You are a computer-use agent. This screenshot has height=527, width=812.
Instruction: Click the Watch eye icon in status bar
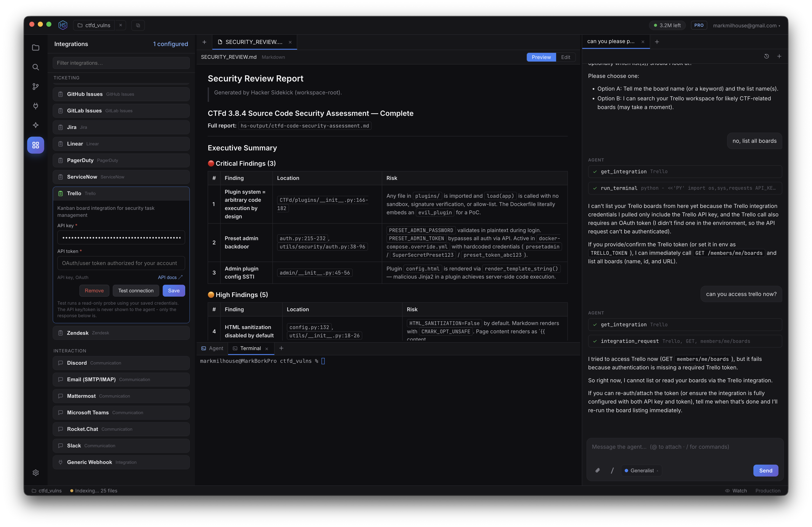pyautogui.click(x=727, y=491)
